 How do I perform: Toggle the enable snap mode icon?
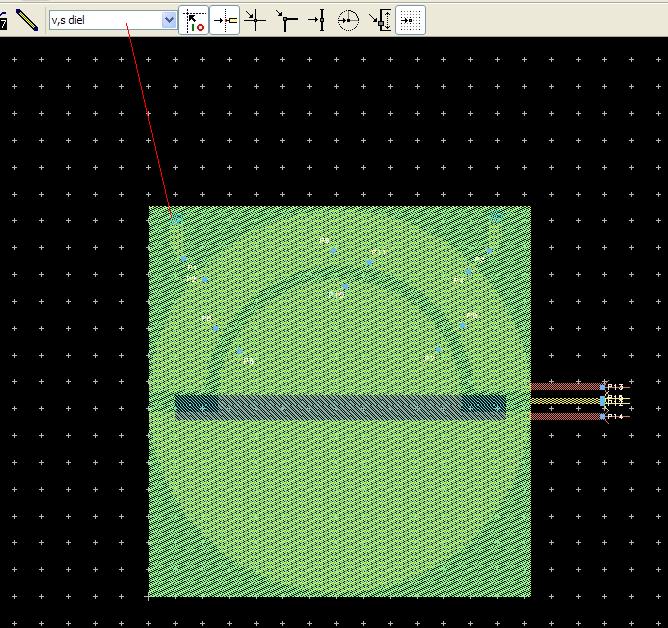click(x=193, y=20)
